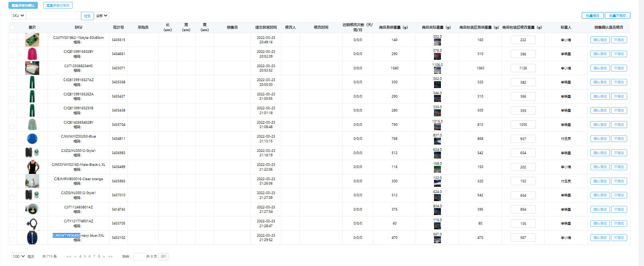Focus the SKU search text field

point(54,15)
